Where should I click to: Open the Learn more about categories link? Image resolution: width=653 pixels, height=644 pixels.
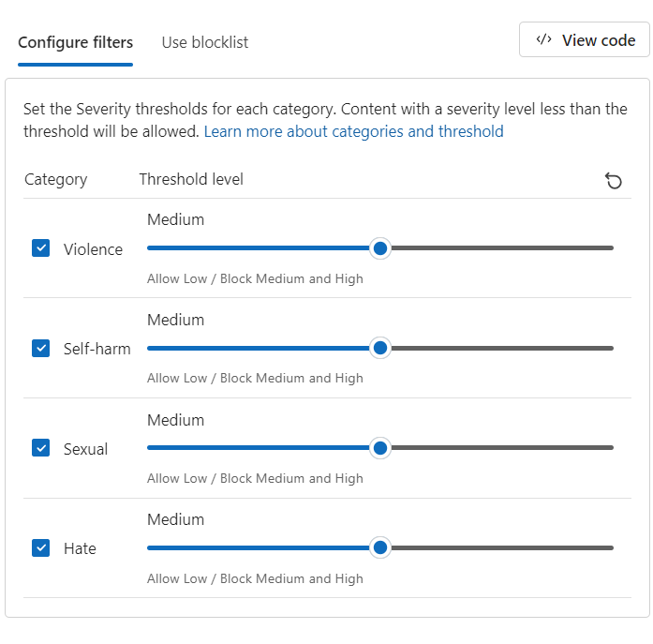[353, 131]
